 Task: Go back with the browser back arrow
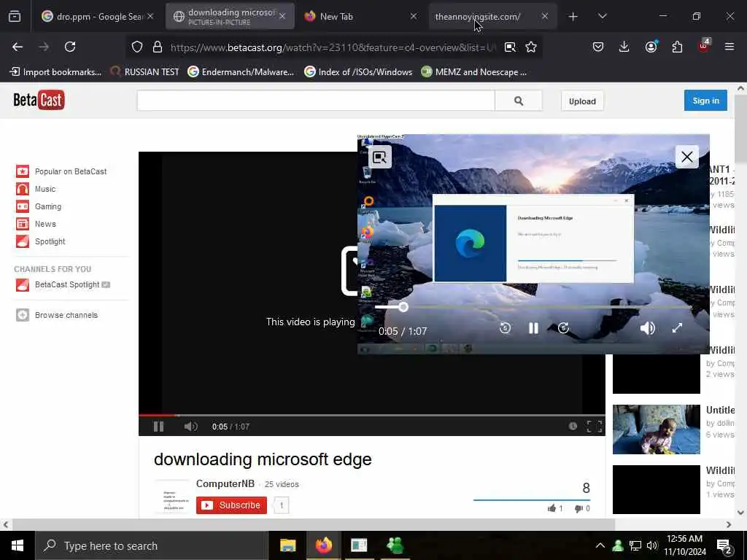(x=18, y=47)
